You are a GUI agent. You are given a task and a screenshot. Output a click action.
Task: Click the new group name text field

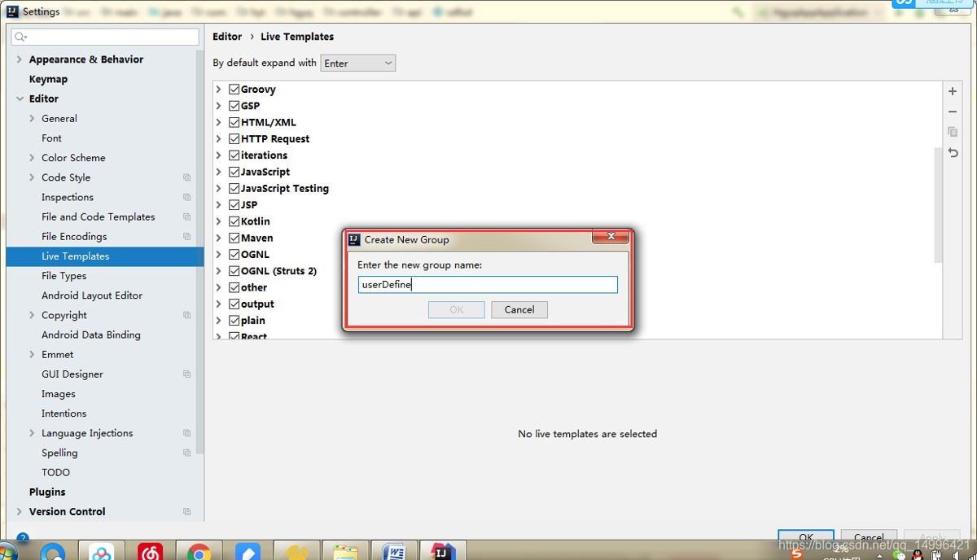point(488,285)
